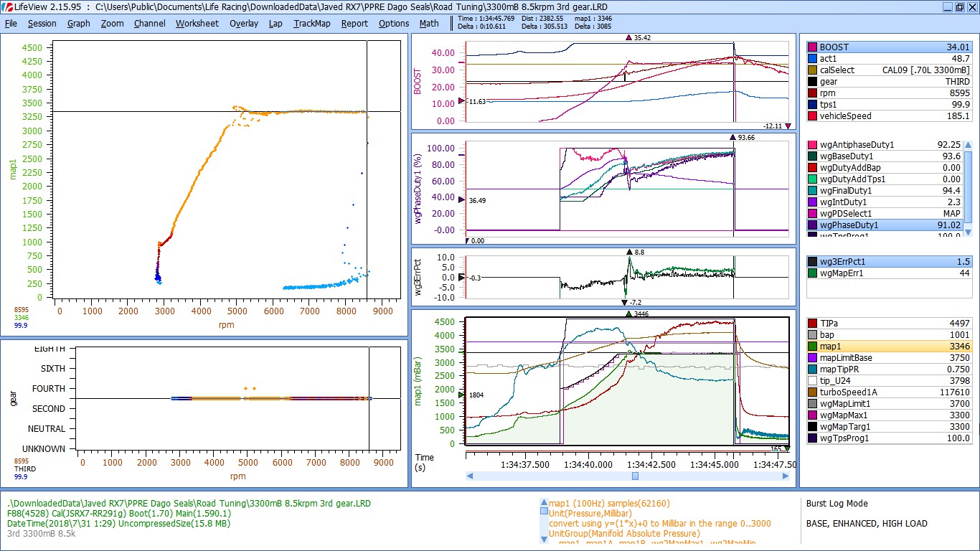Screen dimensions: 980x551
Task: Click the LifeView app icon in title bar
Action: pos(8,6)
